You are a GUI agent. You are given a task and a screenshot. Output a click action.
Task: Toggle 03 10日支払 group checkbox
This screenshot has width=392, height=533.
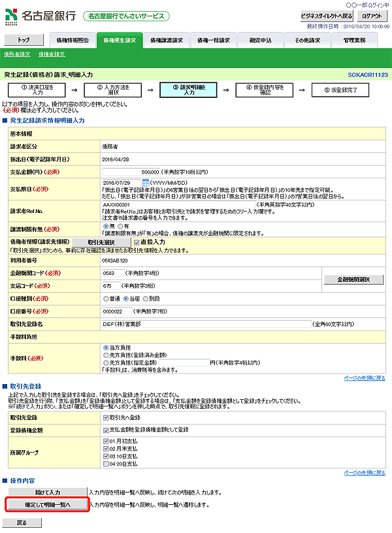pos(106,456)
